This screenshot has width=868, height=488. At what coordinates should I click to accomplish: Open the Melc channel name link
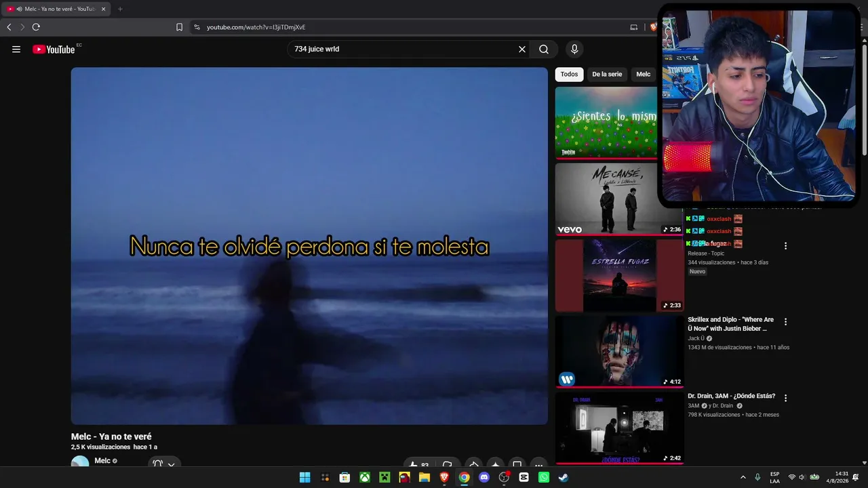tap(102, 461)
